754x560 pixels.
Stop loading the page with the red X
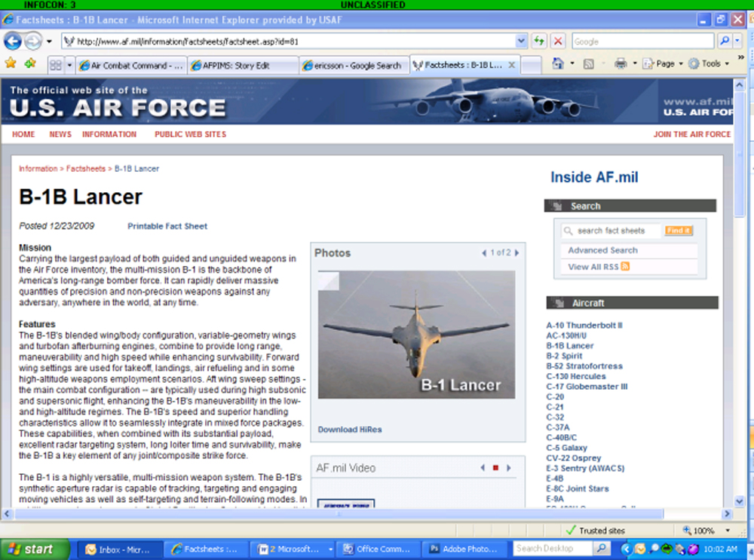[x=558, y=40]
